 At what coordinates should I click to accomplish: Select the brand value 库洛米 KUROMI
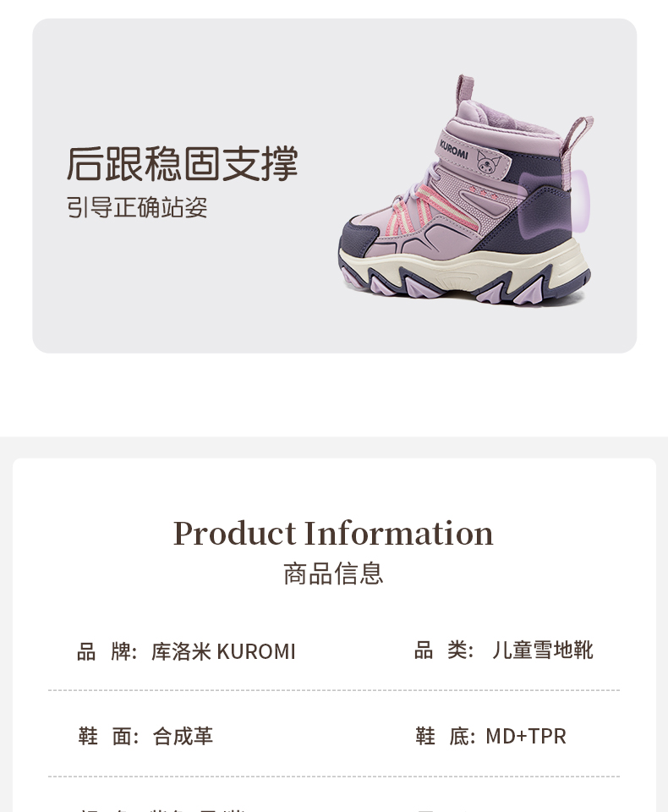click(223, 651)
